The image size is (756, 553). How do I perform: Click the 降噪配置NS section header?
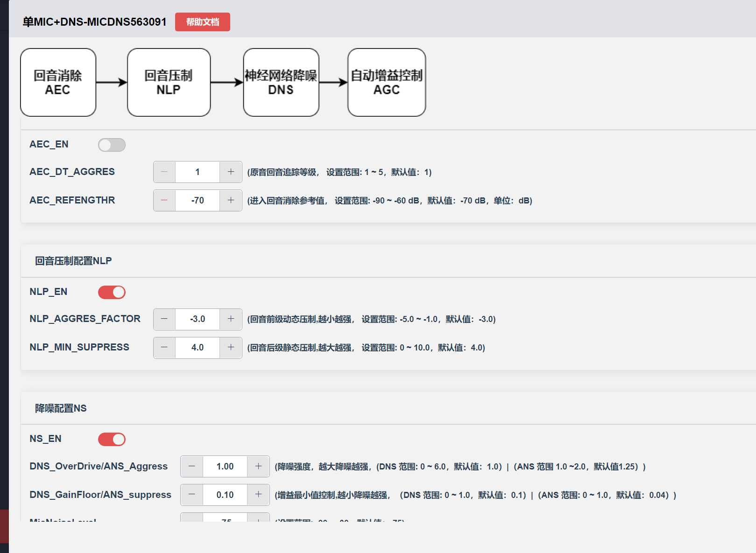tap(61, 408)
